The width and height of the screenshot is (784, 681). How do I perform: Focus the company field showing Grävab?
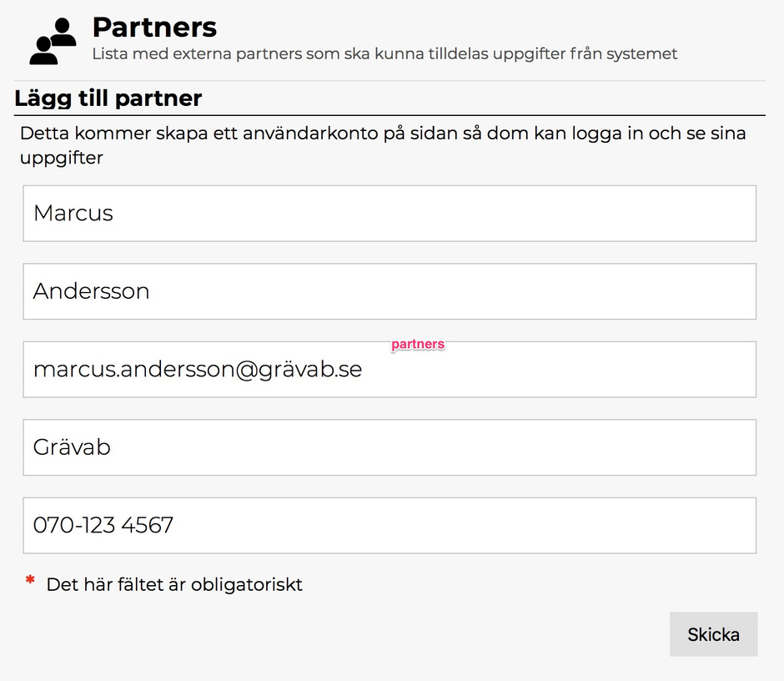click(x=389, y=447)
